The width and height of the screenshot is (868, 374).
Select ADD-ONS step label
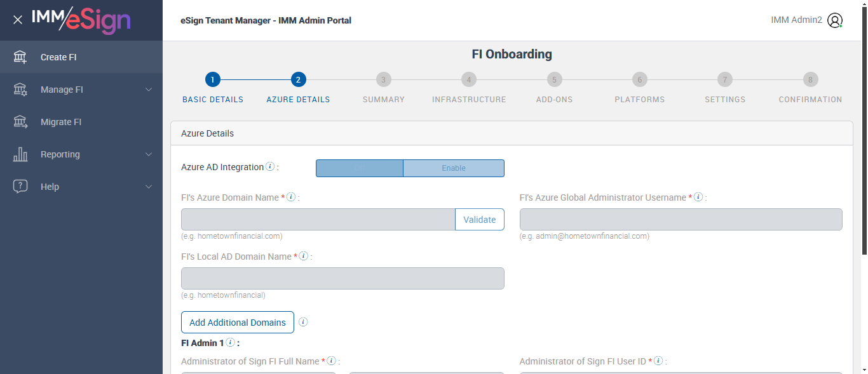(554, 100)
